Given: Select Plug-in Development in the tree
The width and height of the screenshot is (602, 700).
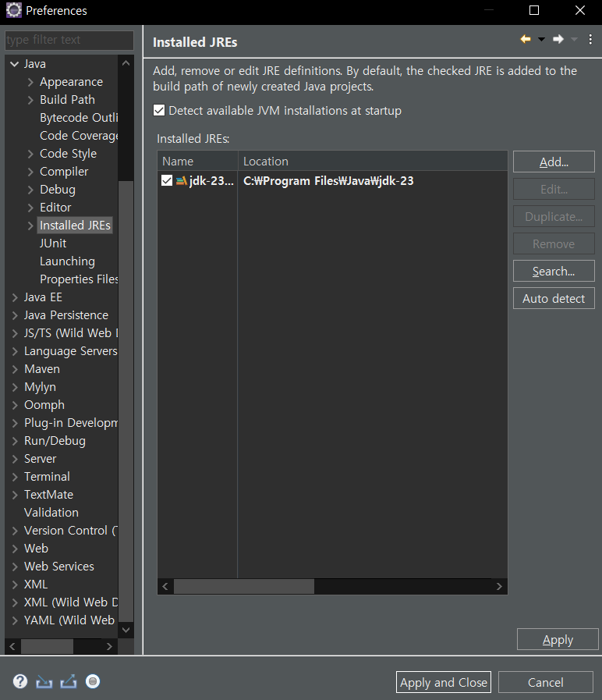Looking at the screenshot, I should pos(70,423).
